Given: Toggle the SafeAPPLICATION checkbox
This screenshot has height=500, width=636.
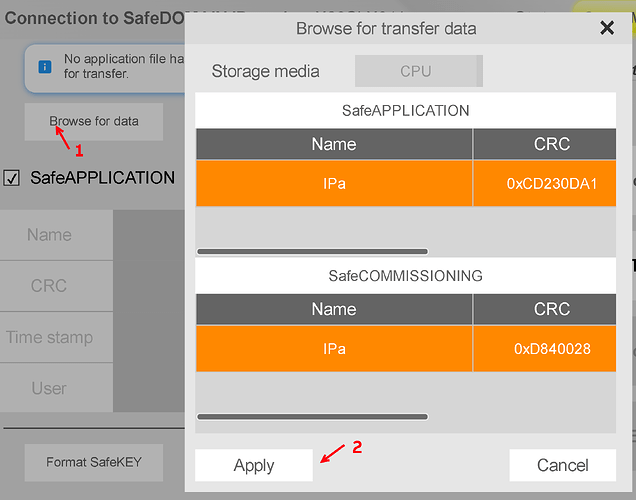Looking at the screenshot, I should pos(12,178).
